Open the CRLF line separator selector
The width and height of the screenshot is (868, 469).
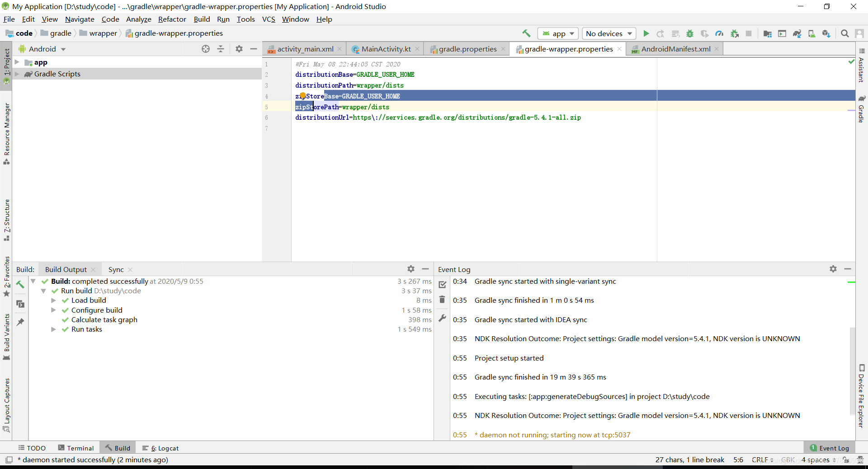click(x=762, y=460)
